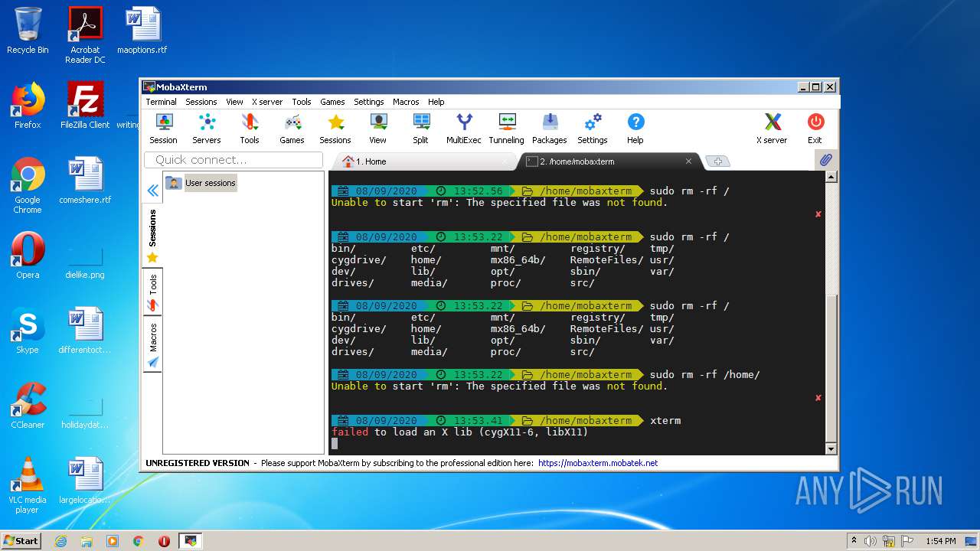Open the Macros menu
Viewport: 980px width, 551px height.
point(406,102)
